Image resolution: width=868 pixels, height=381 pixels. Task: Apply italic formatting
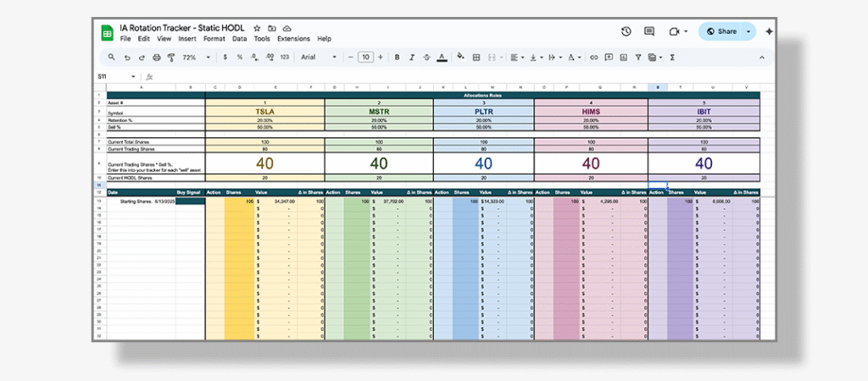(x=412, y=57)
